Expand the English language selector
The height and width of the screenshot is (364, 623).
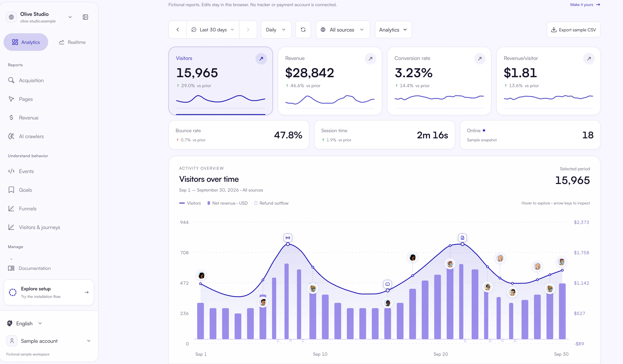coord(25,323)
